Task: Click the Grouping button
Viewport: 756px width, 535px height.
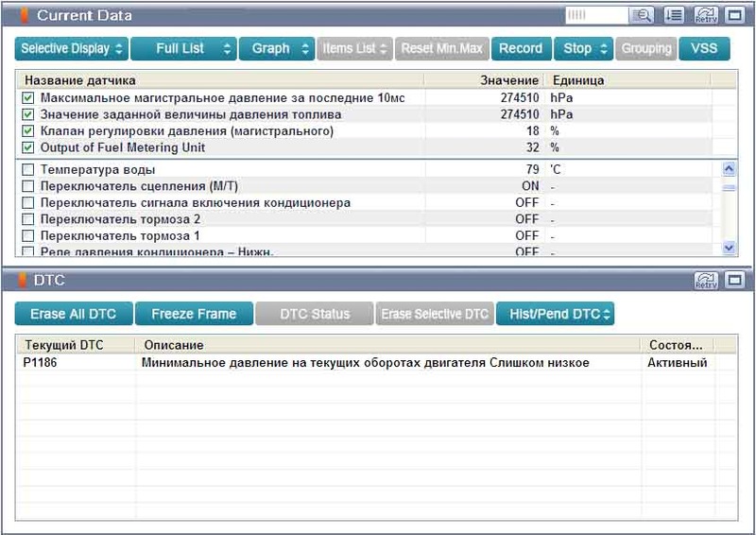Action: (x=646, y=49)
